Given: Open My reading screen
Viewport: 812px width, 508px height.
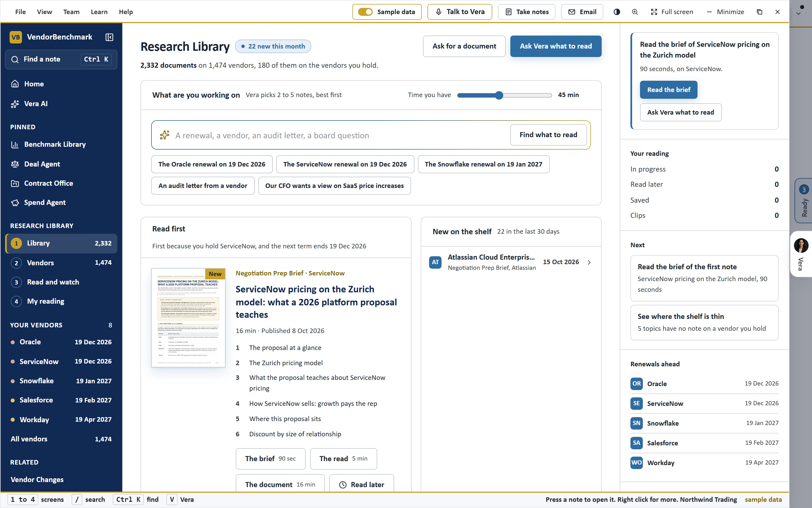Looking at the screenshot, I should pos(61,301).
